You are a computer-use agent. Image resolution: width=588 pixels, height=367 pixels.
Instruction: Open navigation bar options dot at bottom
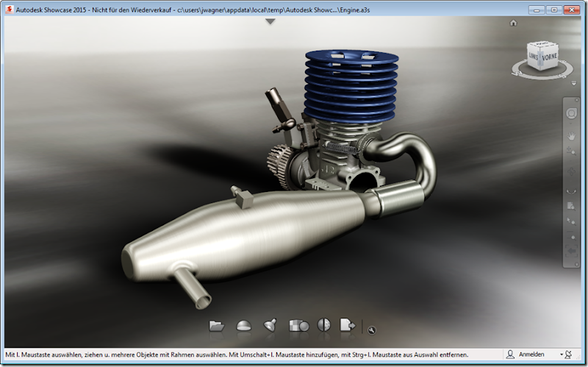pos(576,265)
